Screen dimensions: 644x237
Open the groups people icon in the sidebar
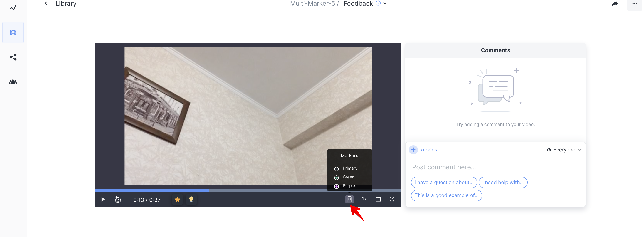pyautogui.click(x=13, y=82)
